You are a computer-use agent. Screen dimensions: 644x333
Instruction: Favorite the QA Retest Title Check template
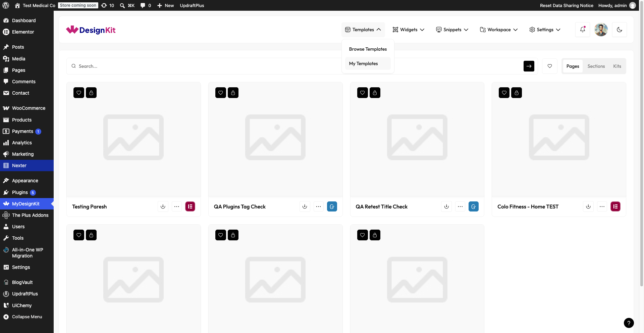[363, 93]
